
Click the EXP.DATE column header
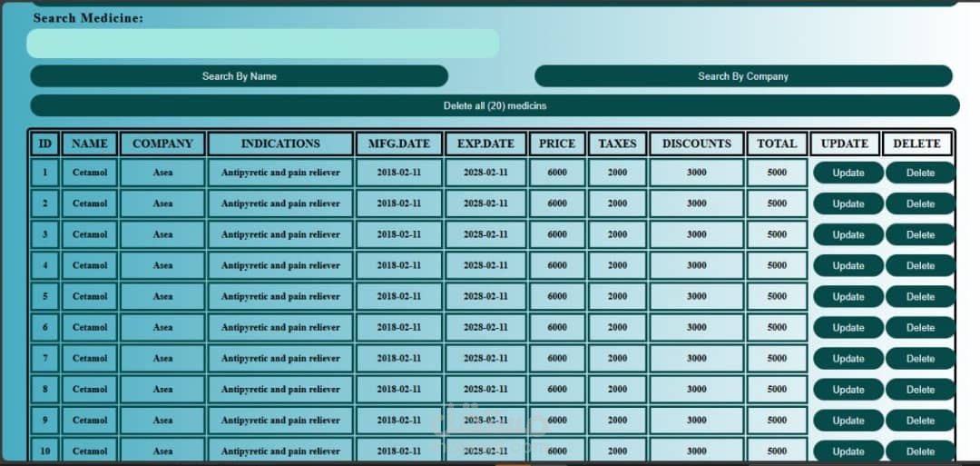coord(485,144)
